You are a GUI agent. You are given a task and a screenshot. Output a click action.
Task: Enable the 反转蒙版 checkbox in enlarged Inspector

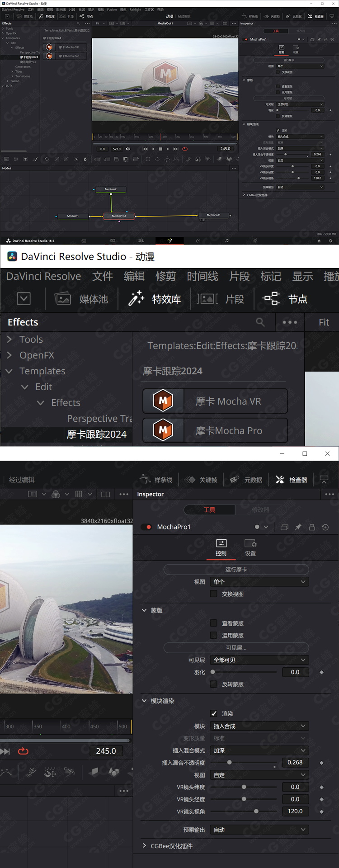click(214, 684)
